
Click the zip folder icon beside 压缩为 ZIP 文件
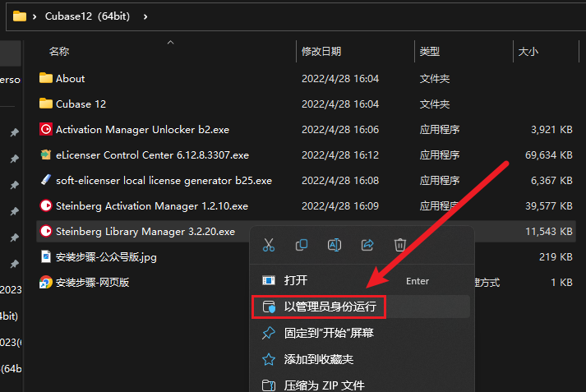pos(269,385)
